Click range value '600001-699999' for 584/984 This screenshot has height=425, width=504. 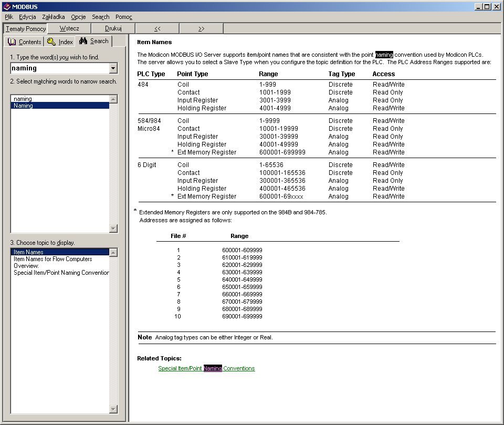click(x=282, y=152)
